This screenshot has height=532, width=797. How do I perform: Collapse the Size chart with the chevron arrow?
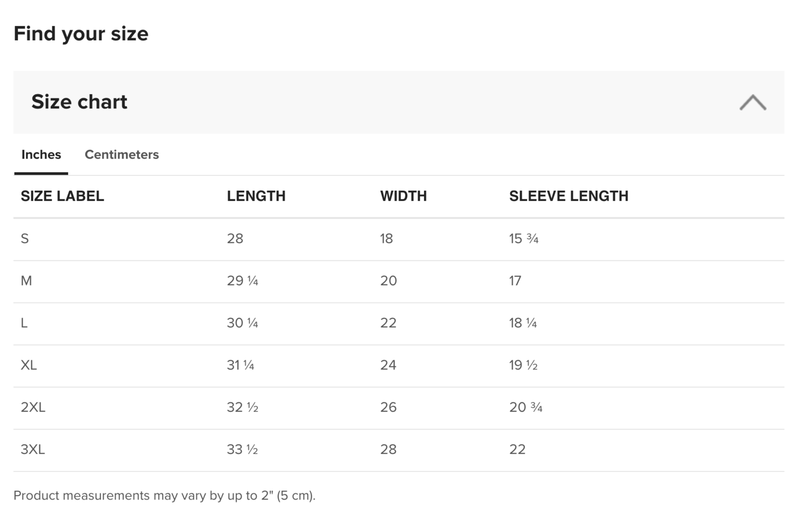coord(752,102)
